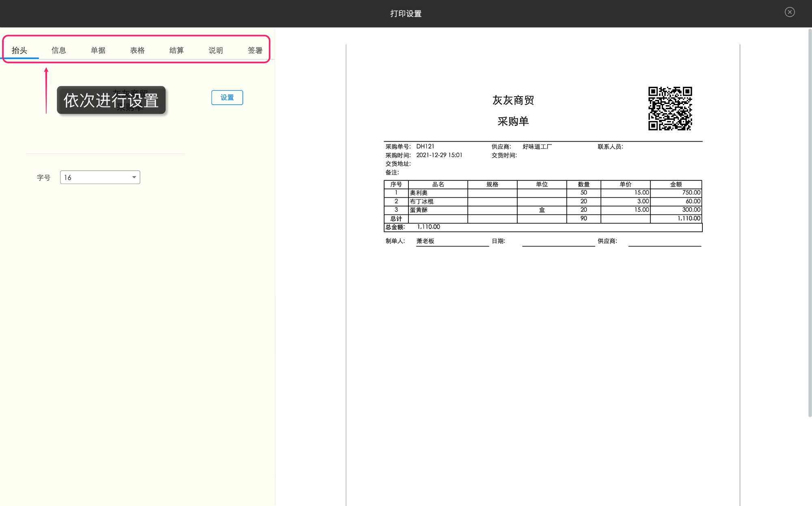Click the 品名 column header
Screen dimensions: 812x506
coord(438,184)
